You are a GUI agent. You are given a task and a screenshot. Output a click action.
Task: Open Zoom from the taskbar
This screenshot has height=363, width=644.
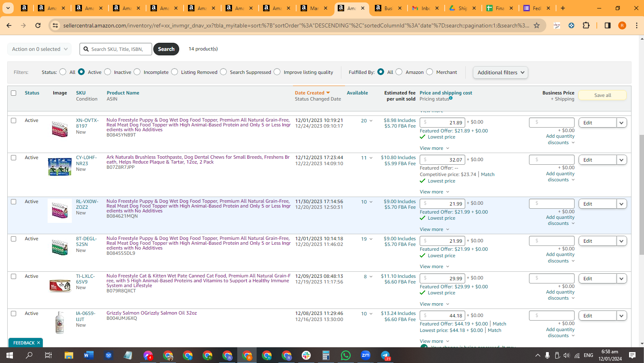[366, 355]
